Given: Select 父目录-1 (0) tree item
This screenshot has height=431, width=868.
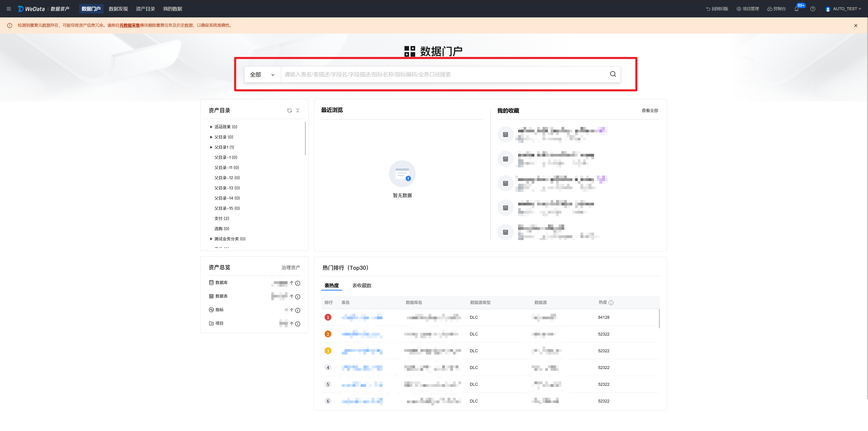Looking at the screenshot, I should point(226,157).
